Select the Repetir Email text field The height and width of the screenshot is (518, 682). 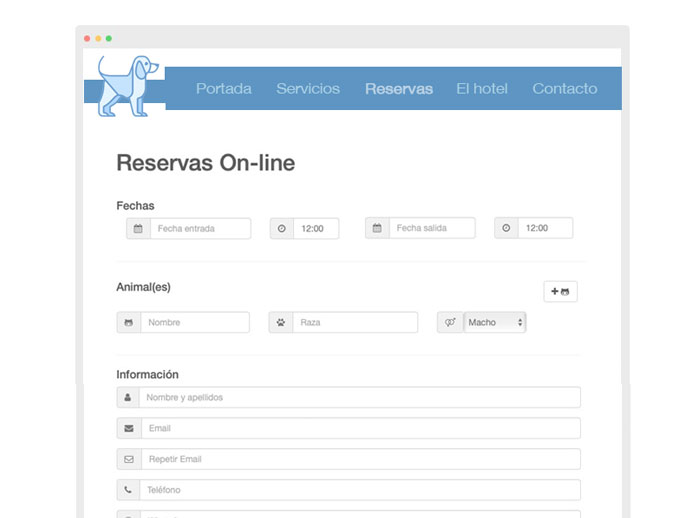(x=360, y=460)
